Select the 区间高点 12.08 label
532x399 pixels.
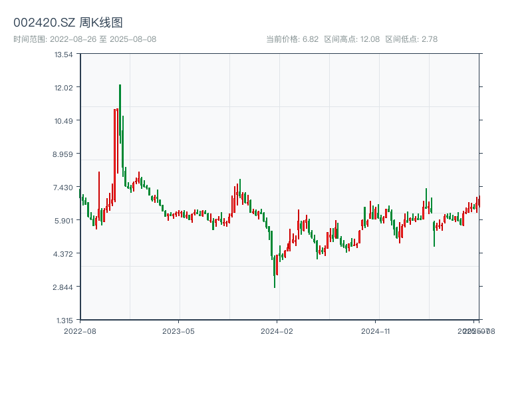[x=352, y=39]
